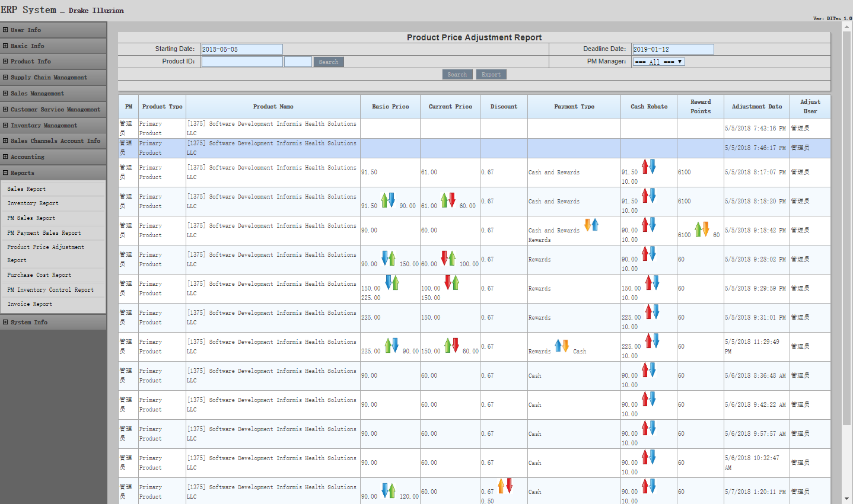Focus the small field after Product ID
853x504 pixels.
coord(298,62)
